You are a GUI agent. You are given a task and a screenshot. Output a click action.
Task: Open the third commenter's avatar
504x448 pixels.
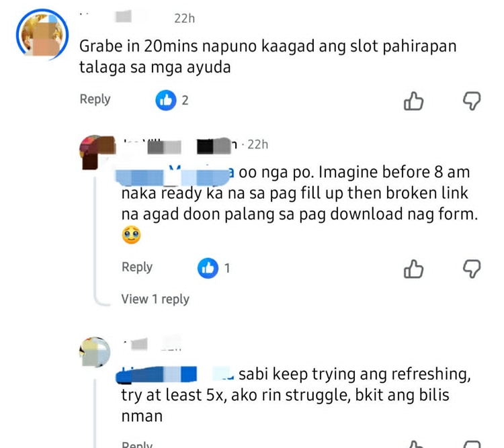coord(95,352)
